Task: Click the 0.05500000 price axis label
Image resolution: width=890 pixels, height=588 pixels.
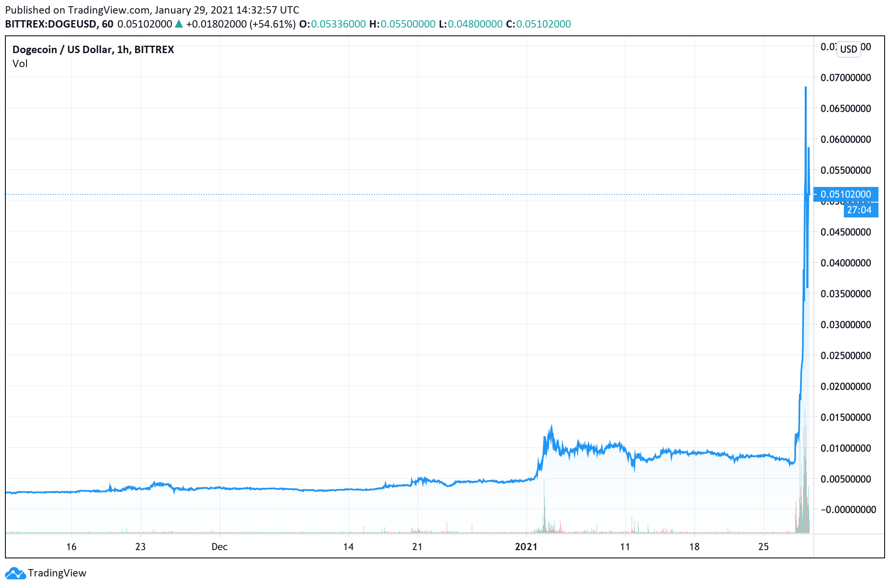Action: (x=846, y=170)
